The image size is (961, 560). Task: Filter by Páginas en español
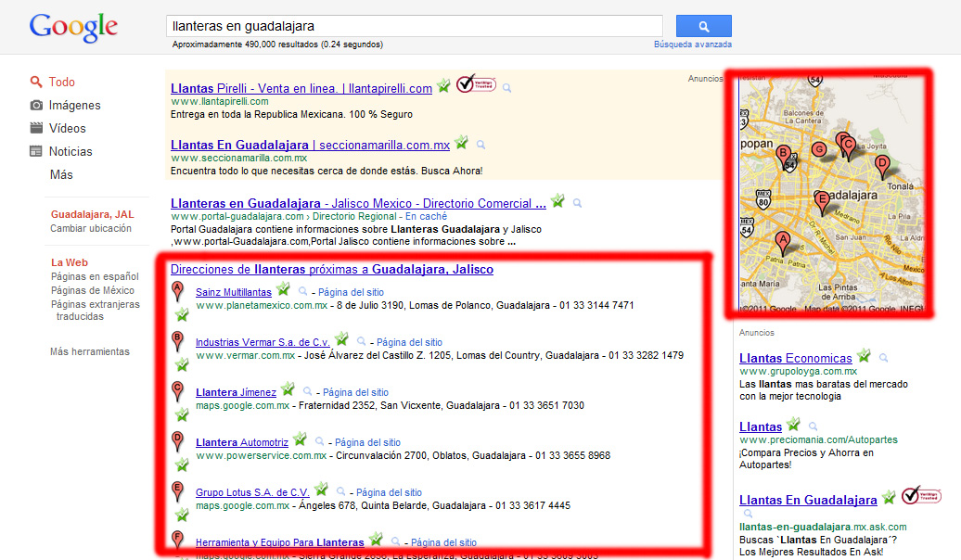[95, 276]
